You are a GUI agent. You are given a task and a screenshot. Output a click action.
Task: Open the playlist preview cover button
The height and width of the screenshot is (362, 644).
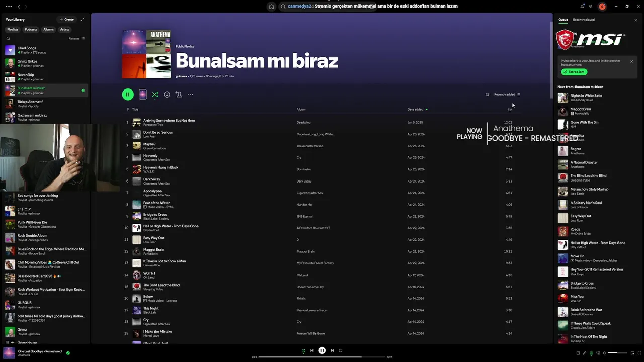pos(142,94)
